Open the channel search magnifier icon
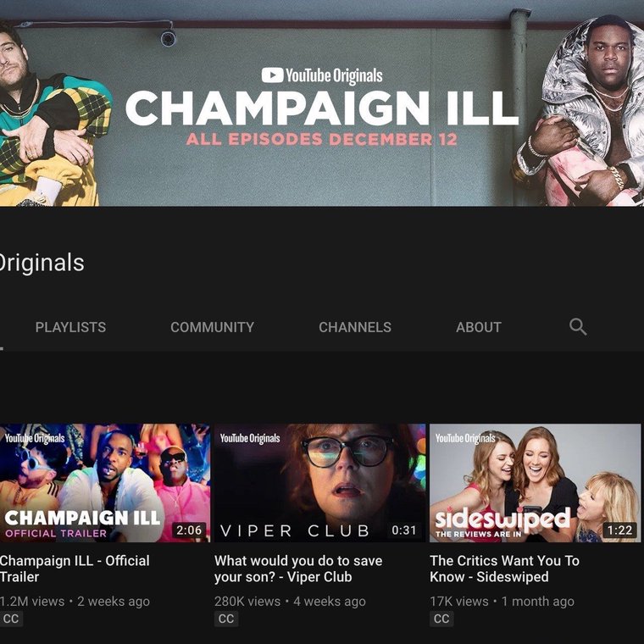The image size is (644, 644). 577,327
